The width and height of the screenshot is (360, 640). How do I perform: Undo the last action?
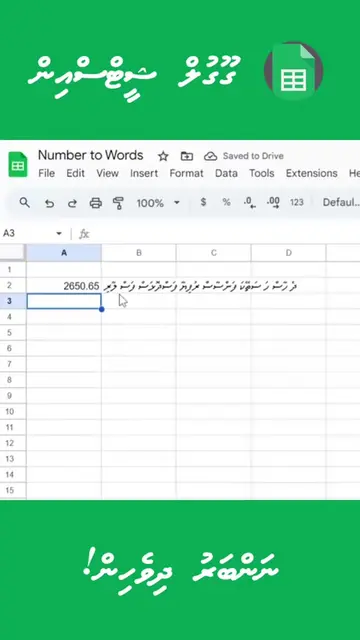pyautogui.click(x=49, y=203)
